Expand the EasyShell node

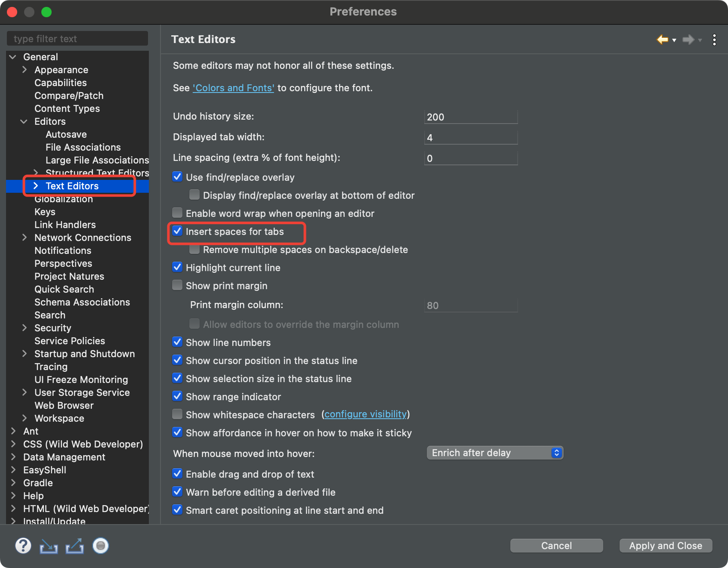click(x=13, y=470)
